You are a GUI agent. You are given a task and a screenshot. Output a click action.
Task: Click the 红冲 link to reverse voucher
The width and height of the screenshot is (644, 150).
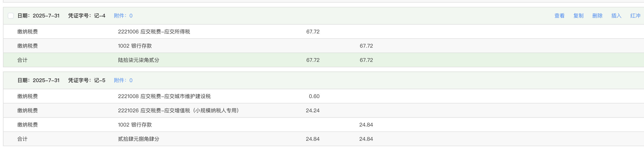pos(635,16)
